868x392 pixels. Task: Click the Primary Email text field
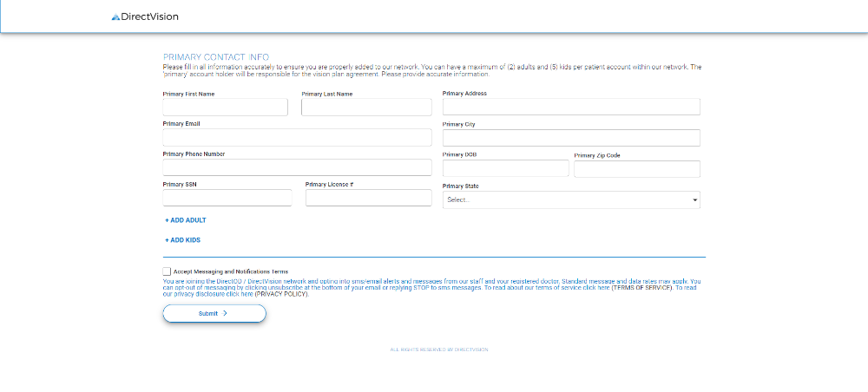click(297, 138)
